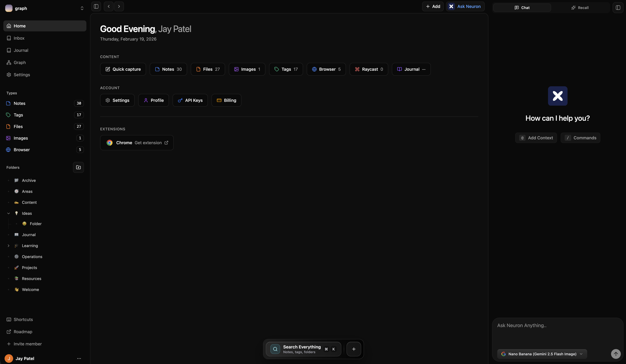Open the Nano Banana model selector dropdown
Viewport: 626px width, 364px height.
tap(542, 354)
